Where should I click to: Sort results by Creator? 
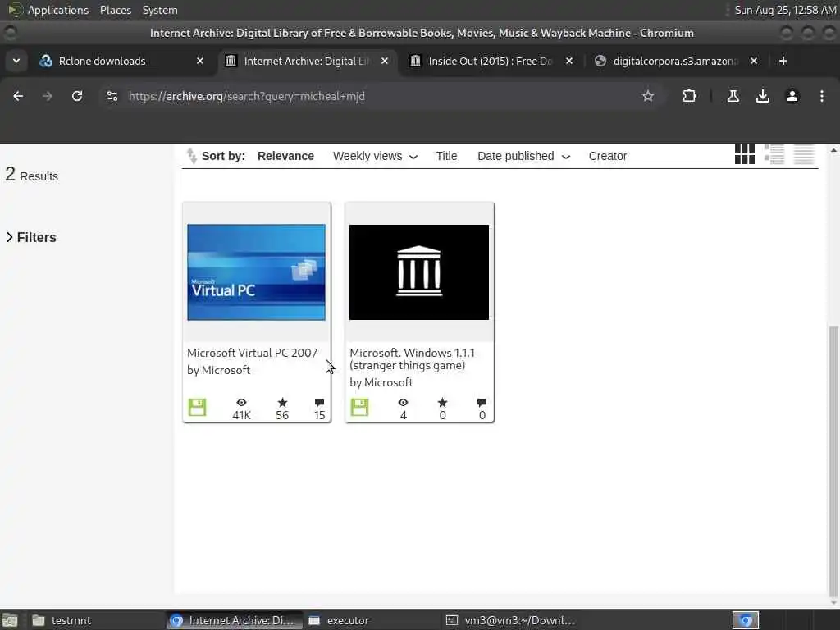608,156
